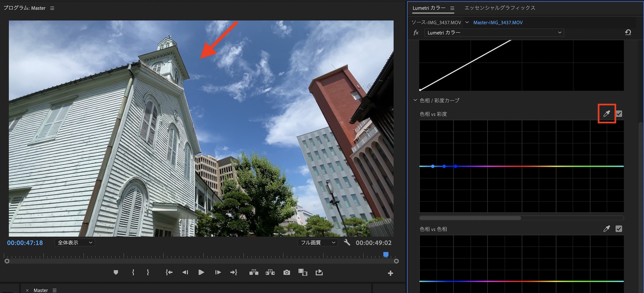
Task: Step forward one frame
Action: [x=218, y=272]
